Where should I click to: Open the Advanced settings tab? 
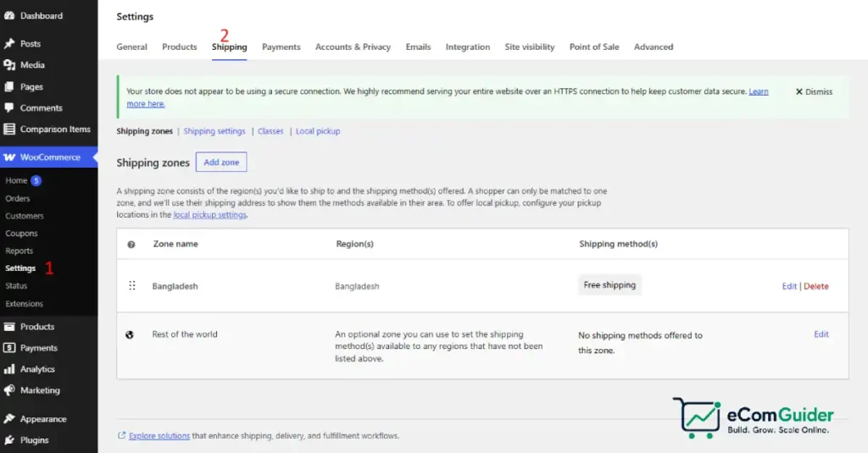tap(654, 47)
